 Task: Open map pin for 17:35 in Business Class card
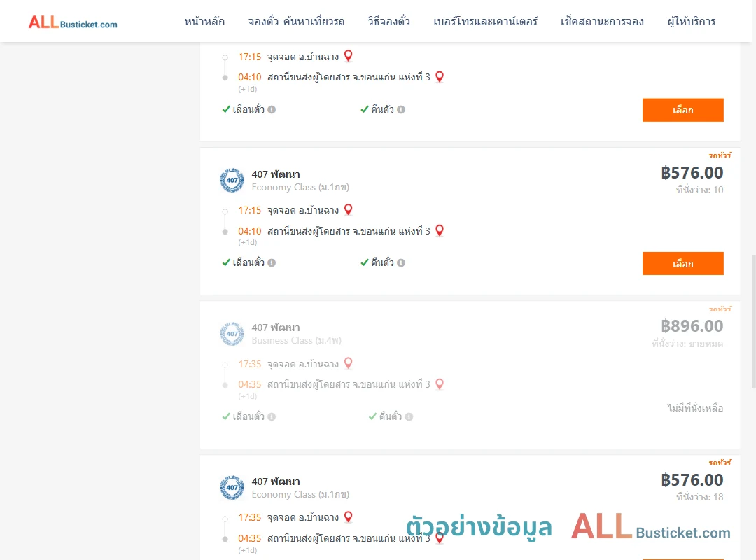point(348,363)
